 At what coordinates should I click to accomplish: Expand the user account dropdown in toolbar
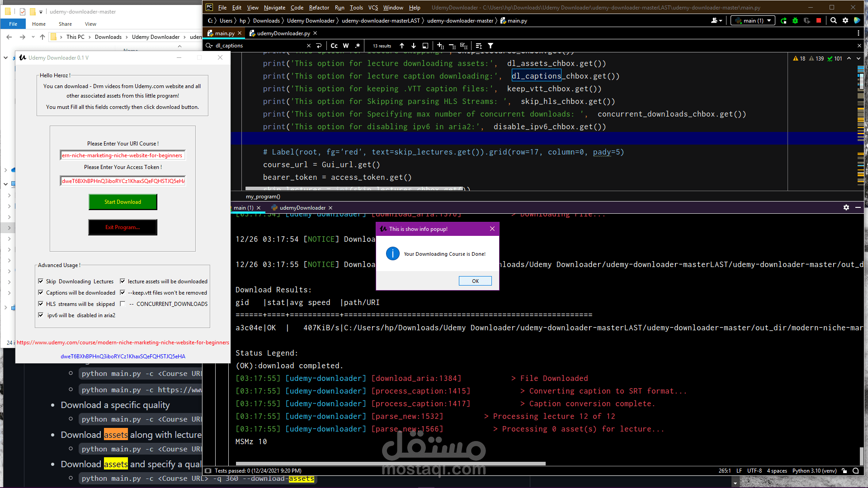pyautogui.click(x=717, y=20)
